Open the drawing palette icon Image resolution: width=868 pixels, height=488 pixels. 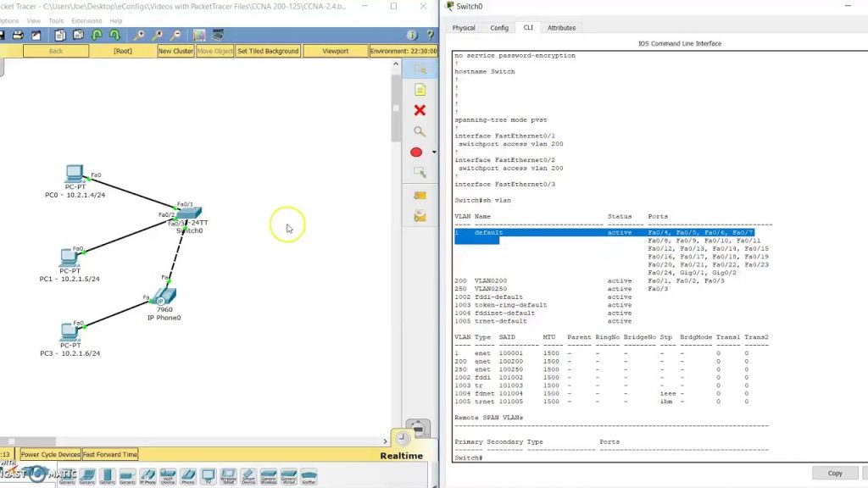(199, 36)
